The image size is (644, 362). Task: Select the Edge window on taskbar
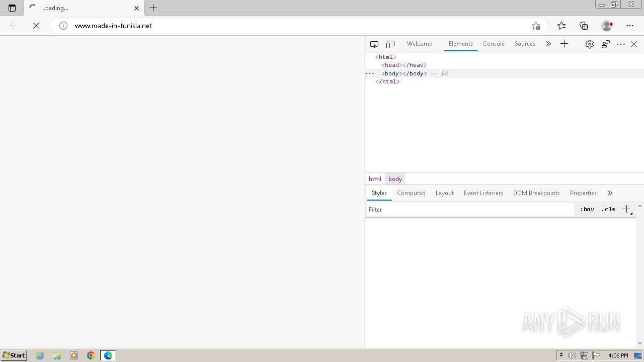(x=108, y=355)
